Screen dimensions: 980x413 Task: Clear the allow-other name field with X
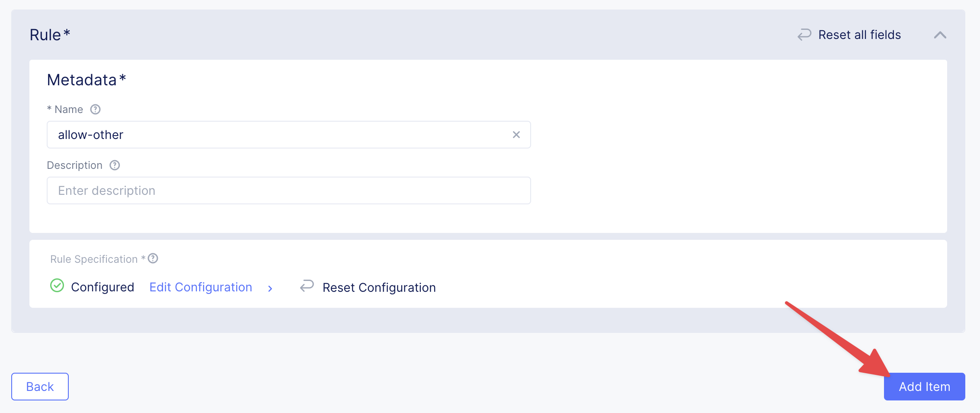point(516,135)
